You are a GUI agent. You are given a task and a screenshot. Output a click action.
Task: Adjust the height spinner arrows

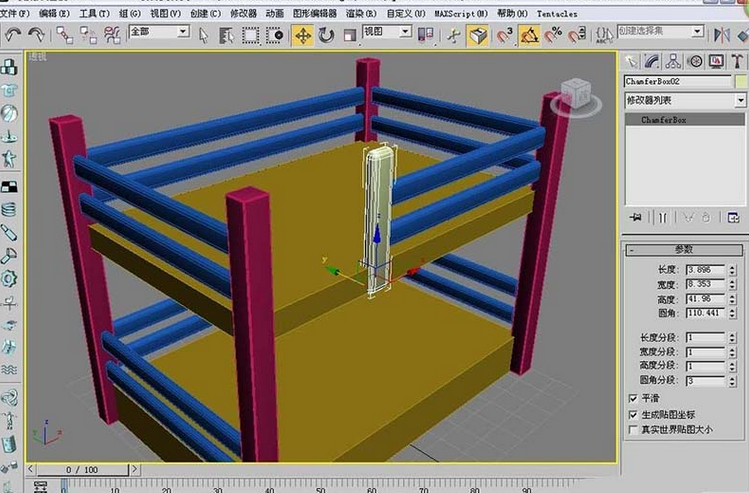732,299
